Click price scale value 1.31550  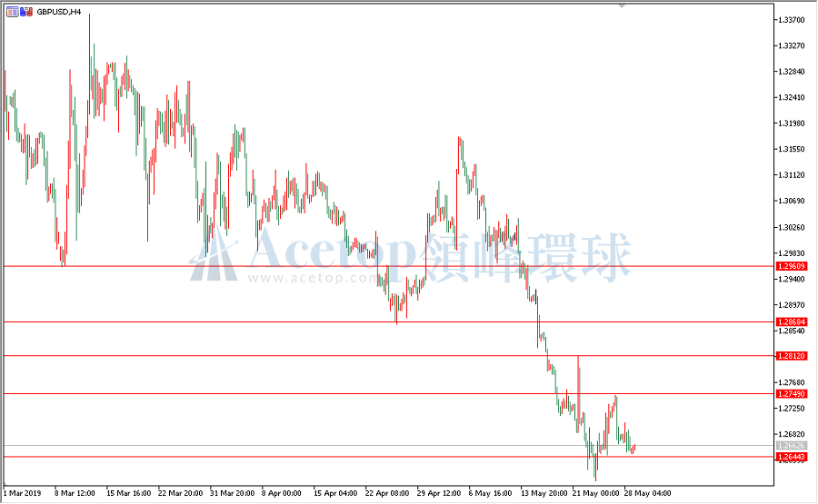coord(792,149)
